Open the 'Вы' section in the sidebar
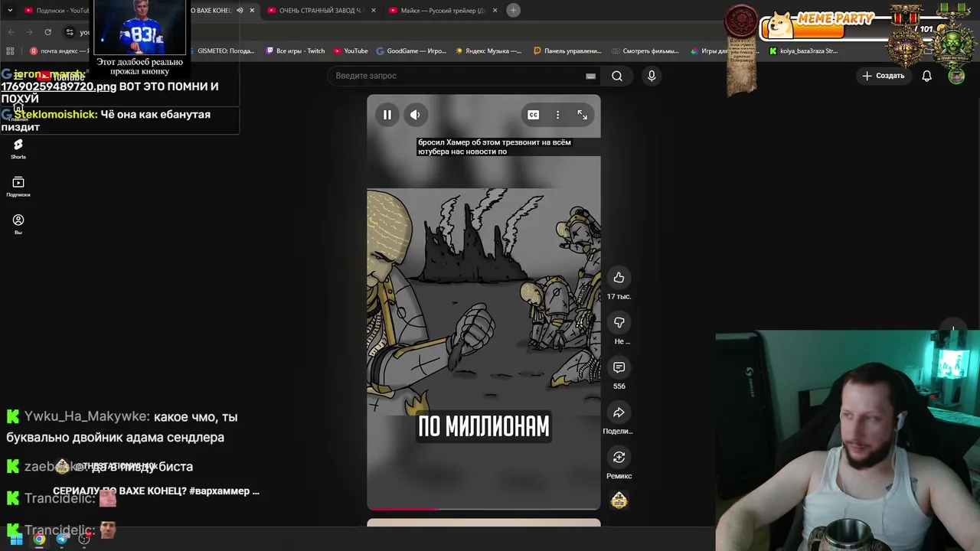The height and width of the screenshot is (551, 980). pos(18,224)
